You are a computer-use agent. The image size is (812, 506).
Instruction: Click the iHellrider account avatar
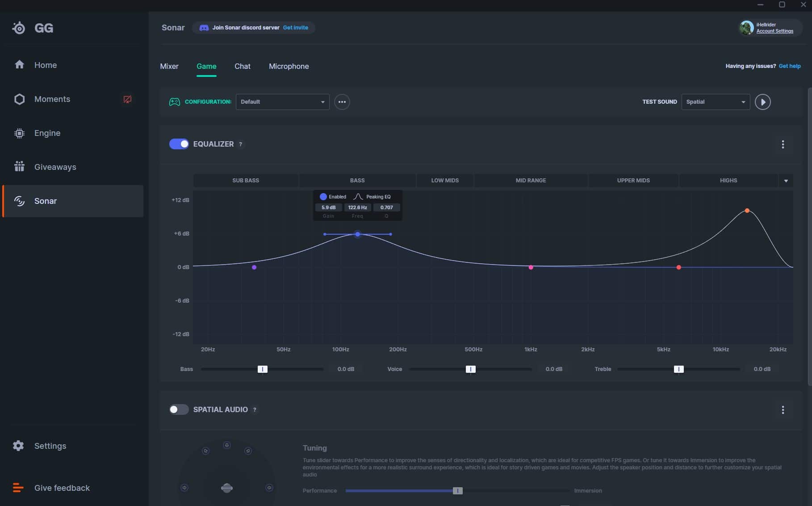pyautogui.click(x=746, y=28)
